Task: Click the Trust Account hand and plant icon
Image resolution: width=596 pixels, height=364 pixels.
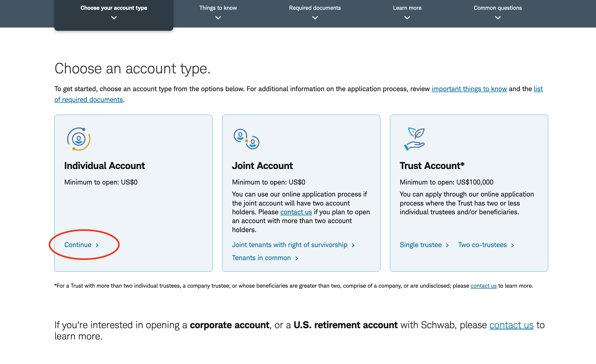Action: coord(414,139)
